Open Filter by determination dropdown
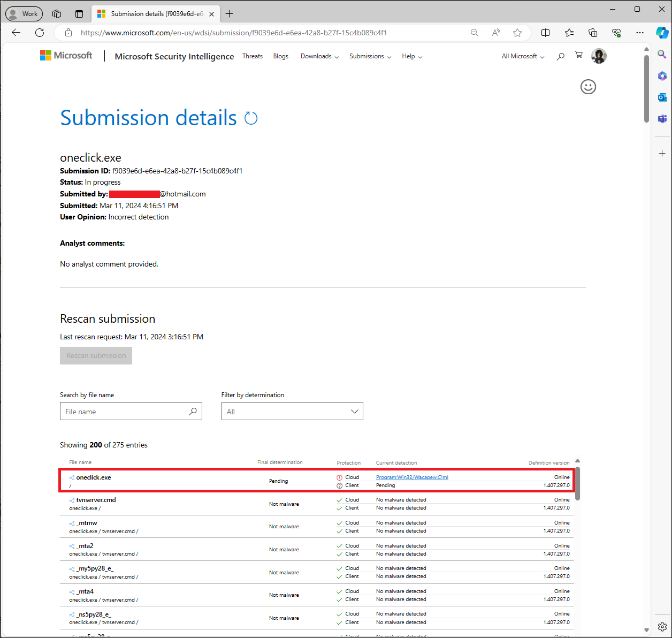 pyautogui.click(x=292, y=411)
